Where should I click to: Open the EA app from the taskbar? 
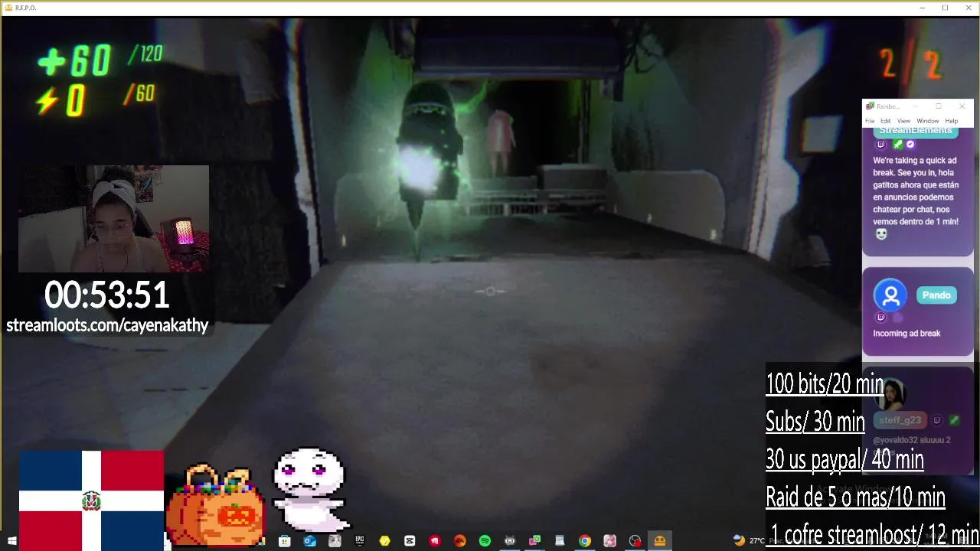459,541
